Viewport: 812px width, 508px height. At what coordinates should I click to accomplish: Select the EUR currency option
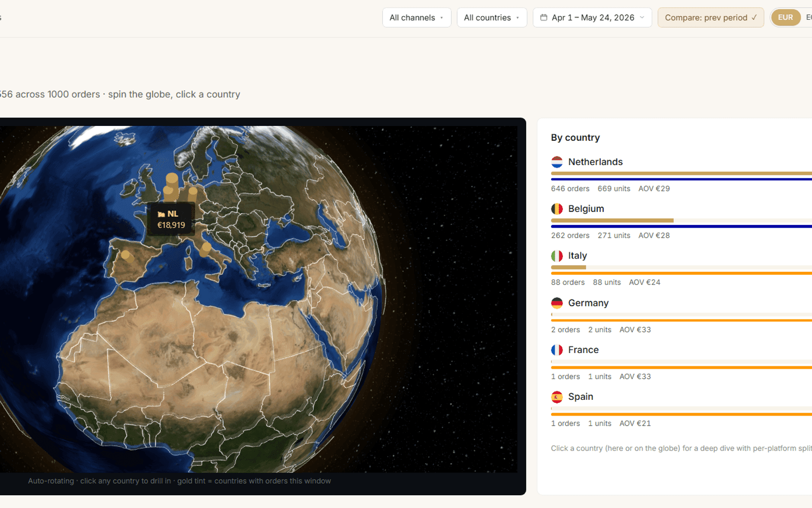(785, 17)
